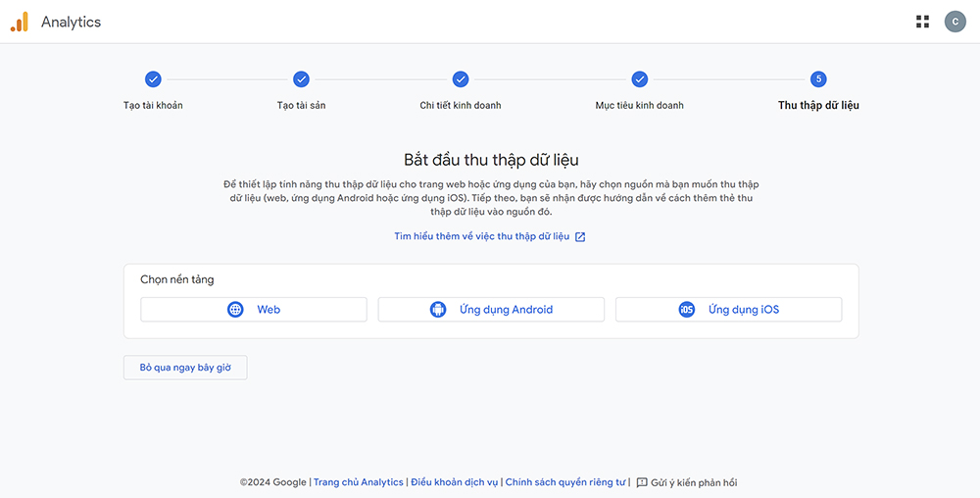Click the external link icon beside learn more
Image resolution: width=980 pixels, height=498 pixels.
point(580,237)
